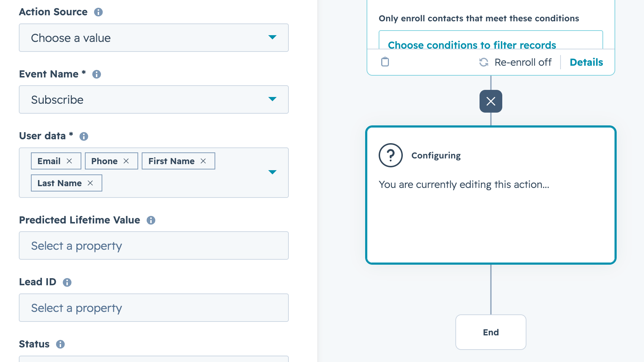Open the Action Source dropdown
644x362 pixels.
tap(154, 38)
